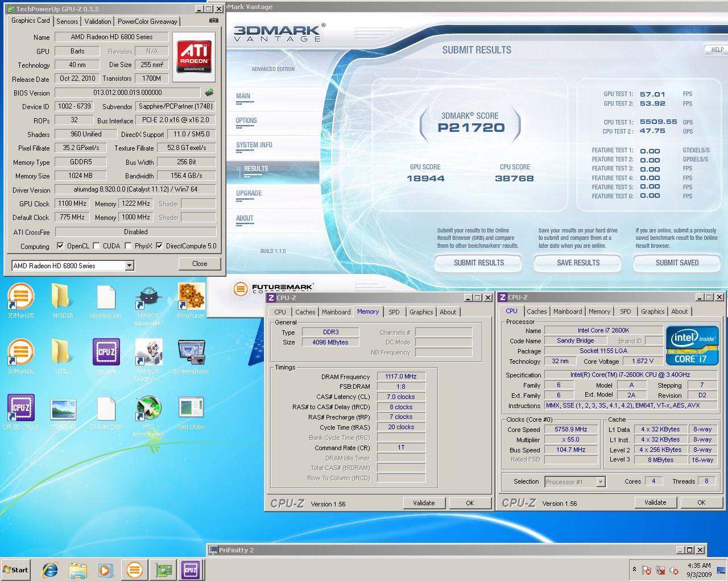Toggle the OpenCL checkbox in GPU-Z

click(60, 246)
